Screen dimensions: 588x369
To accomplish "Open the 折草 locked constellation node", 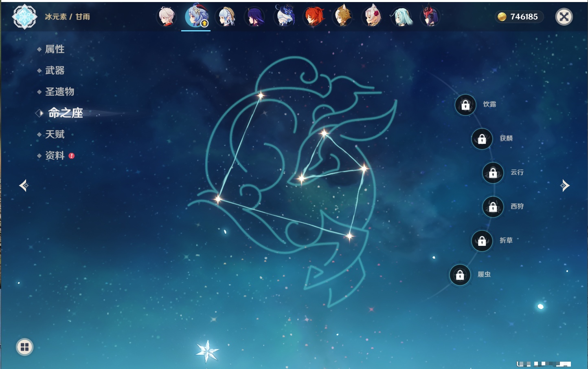I will pos(482,241).
